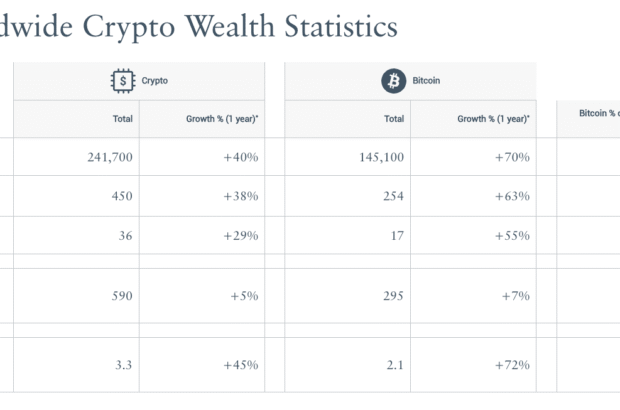Click the Bitcoin logo icon
Viewport: 620px width, 410px height.
pyautogui.click(x=393, y=81)
